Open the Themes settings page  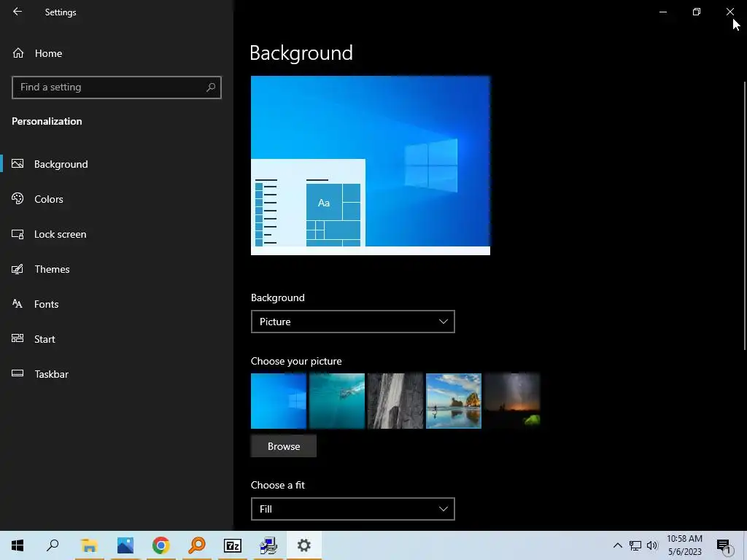click(x=117, y=269)
